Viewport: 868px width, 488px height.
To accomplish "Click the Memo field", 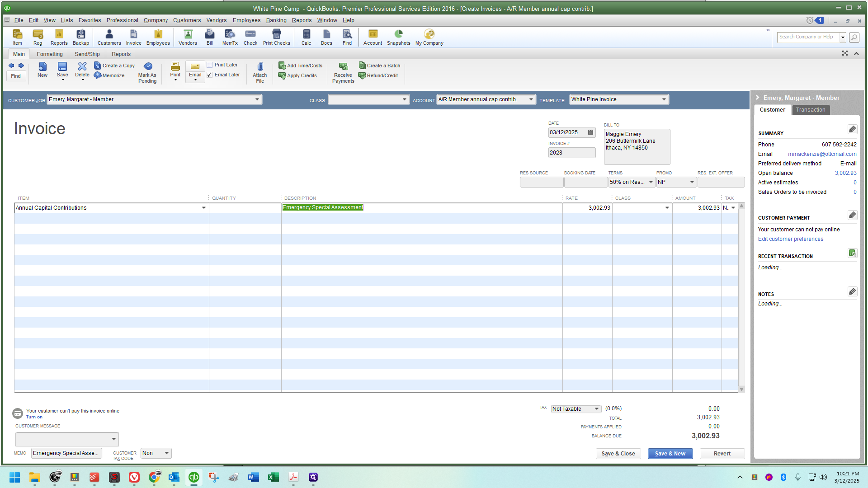I will pos(66,453).
